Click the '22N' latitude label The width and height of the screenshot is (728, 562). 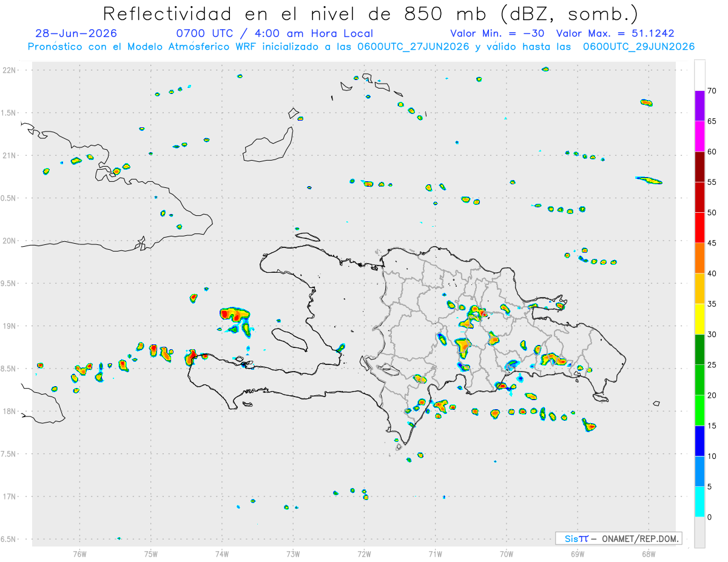tap(10, 70)
